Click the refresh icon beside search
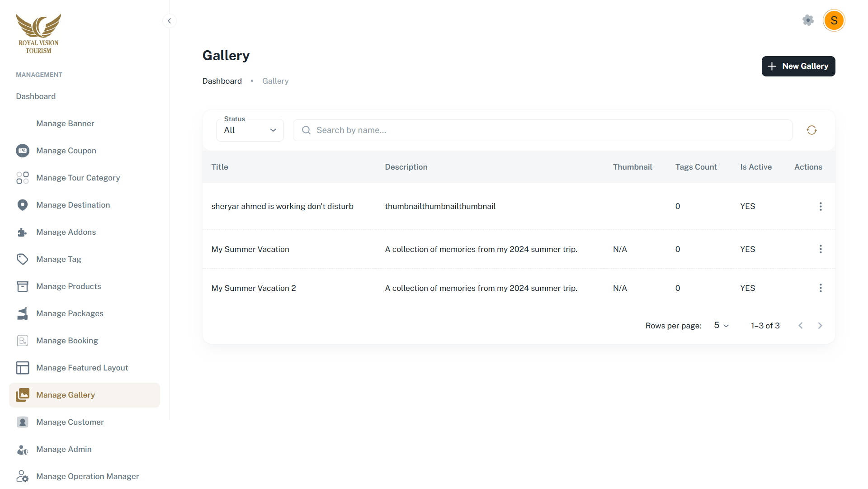This screenshot has width=868, height=489. click(811, 130)
